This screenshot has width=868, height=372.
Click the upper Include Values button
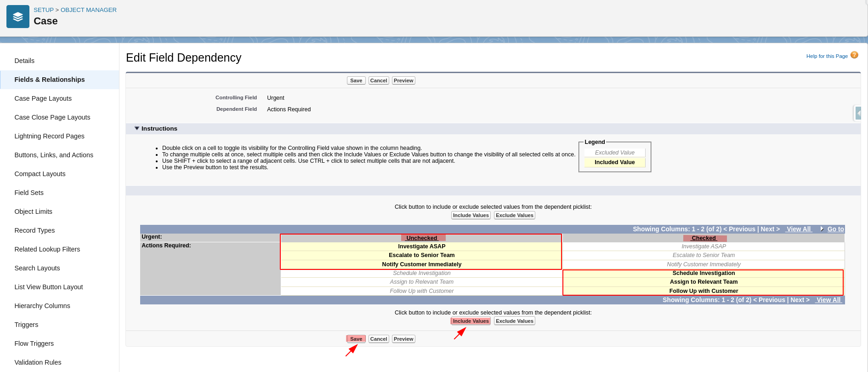(x=471, y=215)
